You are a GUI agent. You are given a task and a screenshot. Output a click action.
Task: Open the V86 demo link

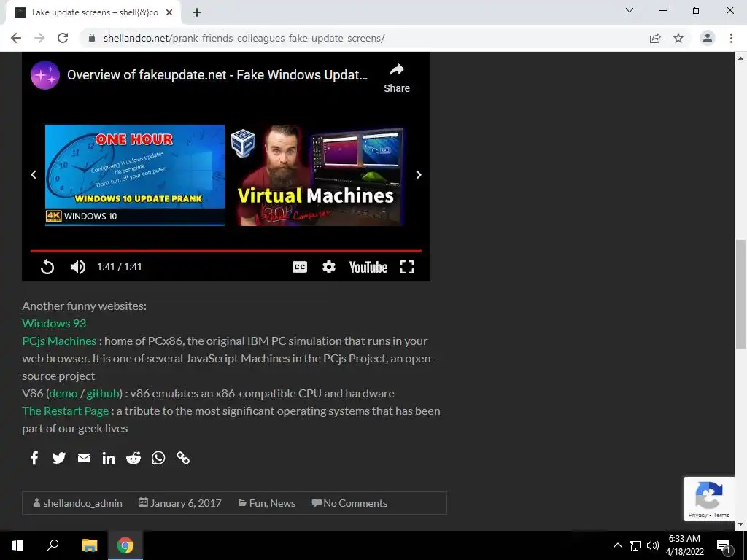[63, 393]
